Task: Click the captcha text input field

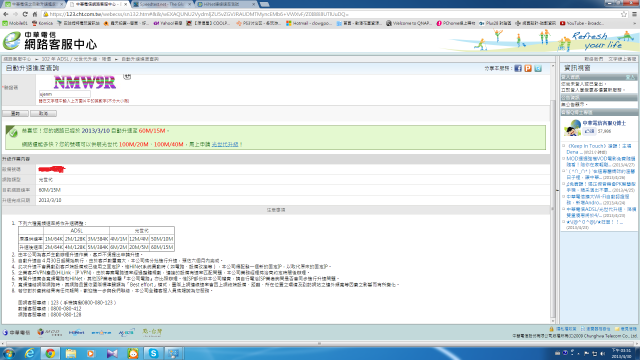Action: pos(64,94)
